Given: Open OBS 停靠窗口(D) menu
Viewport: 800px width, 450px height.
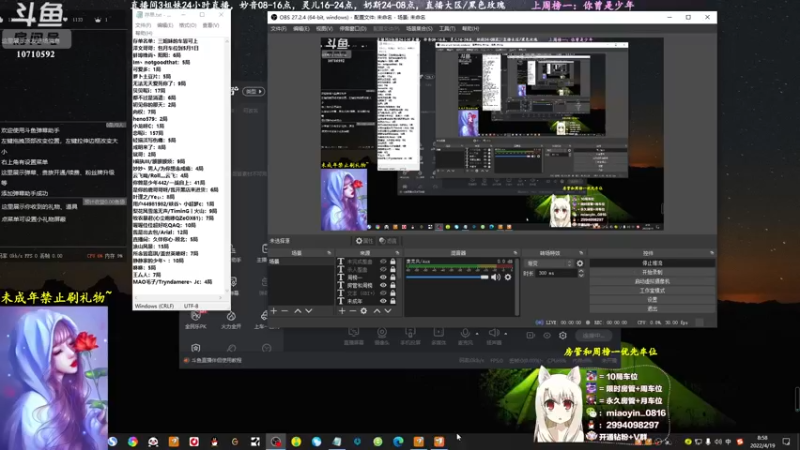Looking at the screenshot, I should (x=353, y=29).
